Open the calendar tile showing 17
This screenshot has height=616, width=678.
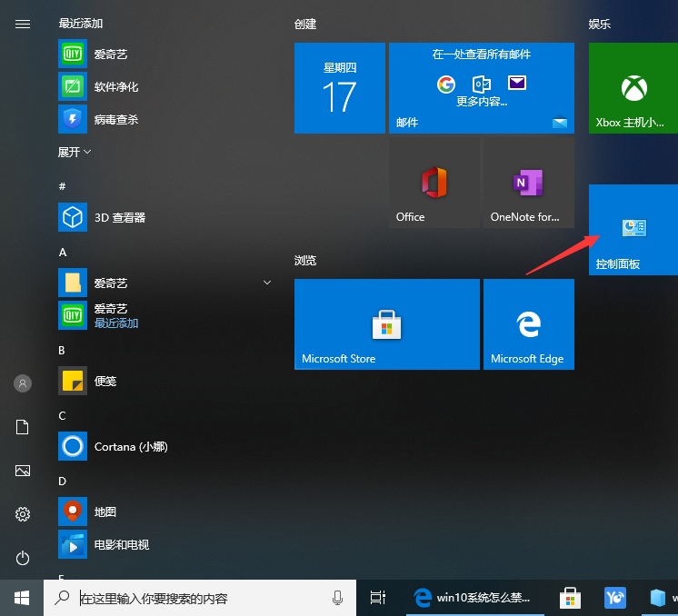click(339, 88)
